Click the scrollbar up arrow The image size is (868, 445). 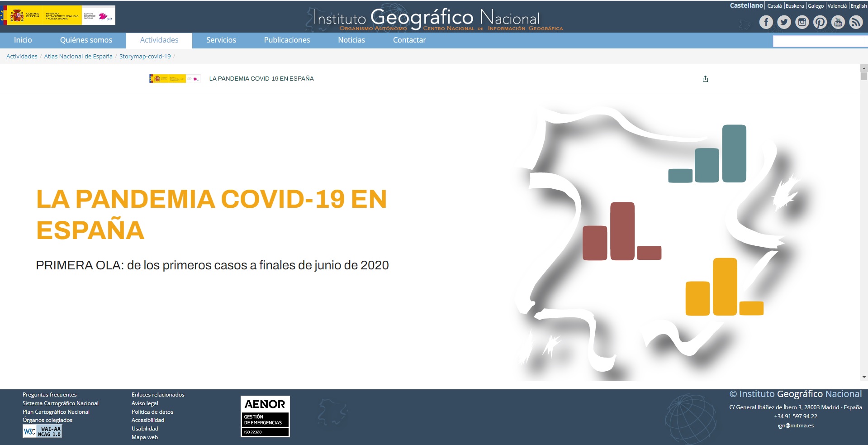point(864,68)
